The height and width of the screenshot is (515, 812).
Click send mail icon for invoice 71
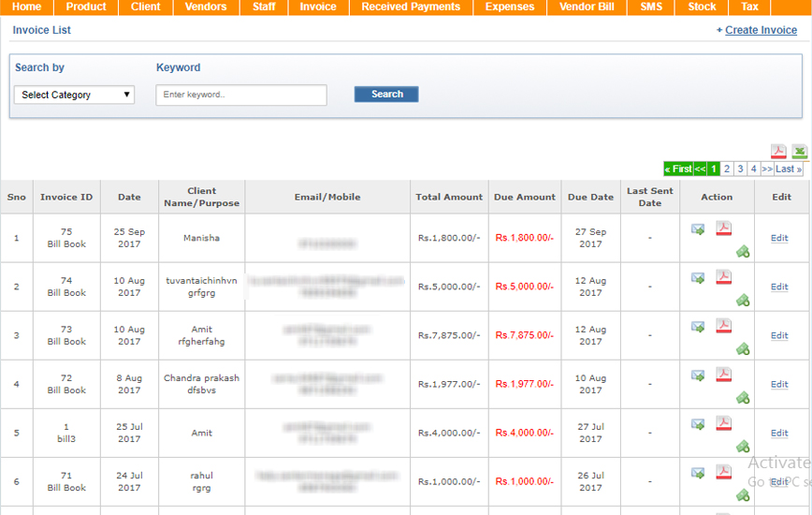pyautogui.click(x=698, y=472)
